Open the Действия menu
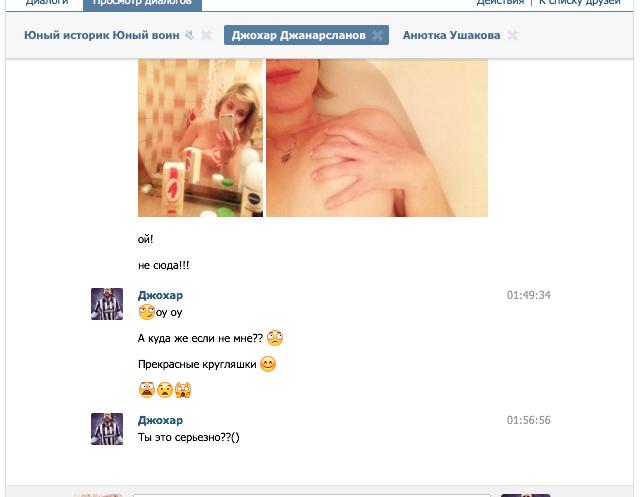The width and height of the screenshot is (644, 497). pyautogui.click(x=500, y=2)
